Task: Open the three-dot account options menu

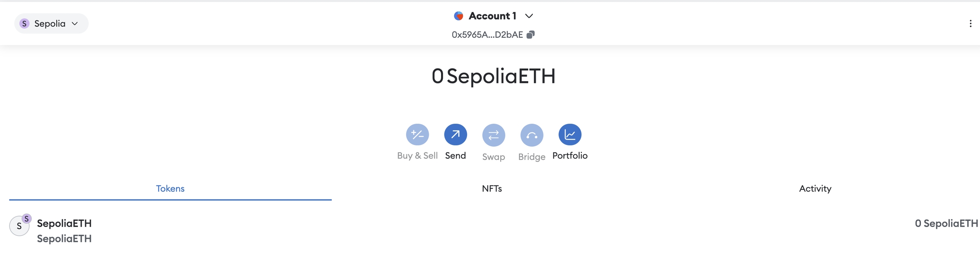Action: pyautogui.click(x=970, y=23)
